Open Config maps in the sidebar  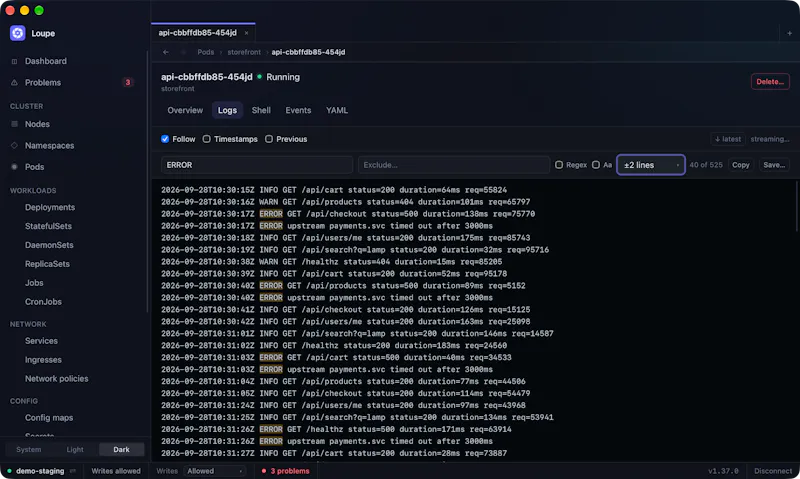coord(49,418)
